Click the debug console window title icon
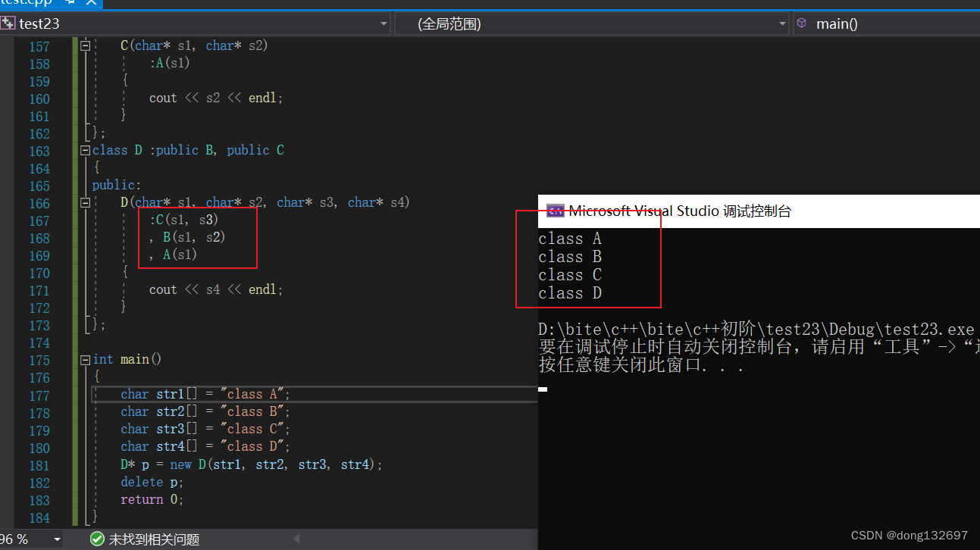This screenshot has height=550, width=980. tap(556, 211)
